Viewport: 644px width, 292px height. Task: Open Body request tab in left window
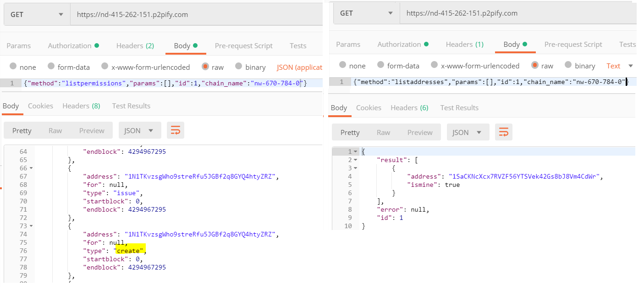pyautogui.click(x=186, y=45)
